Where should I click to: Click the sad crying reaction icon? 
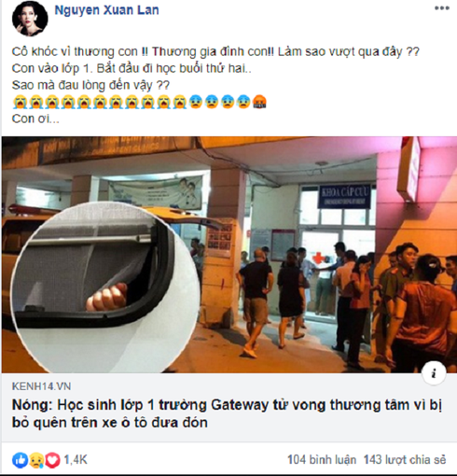(x=36, y=460)
